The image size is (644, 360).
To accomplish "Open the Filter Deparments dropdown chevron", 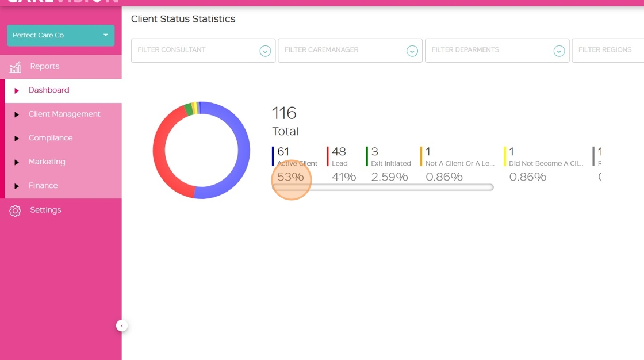I will tap(559, 51).
